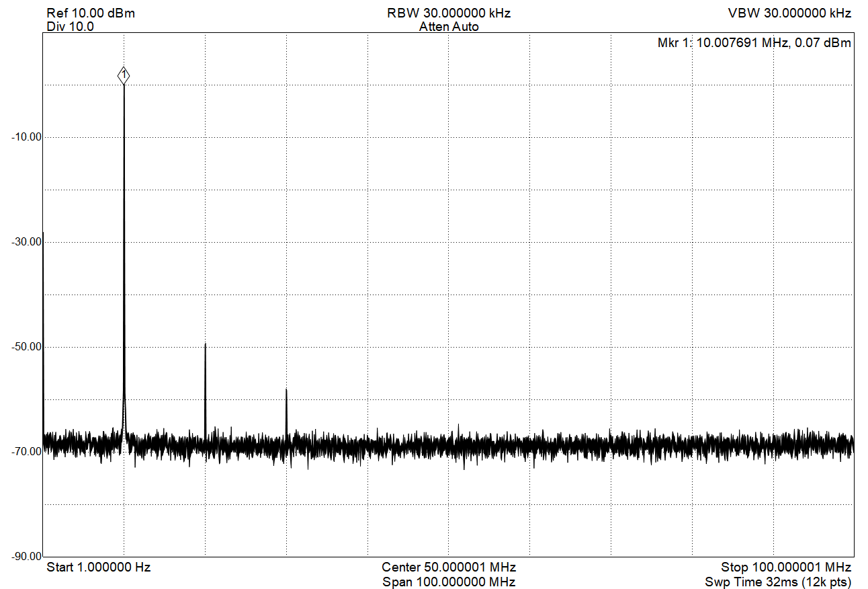
Task: Select the Swp Time 32ms readout
Action: pos(778,582)
